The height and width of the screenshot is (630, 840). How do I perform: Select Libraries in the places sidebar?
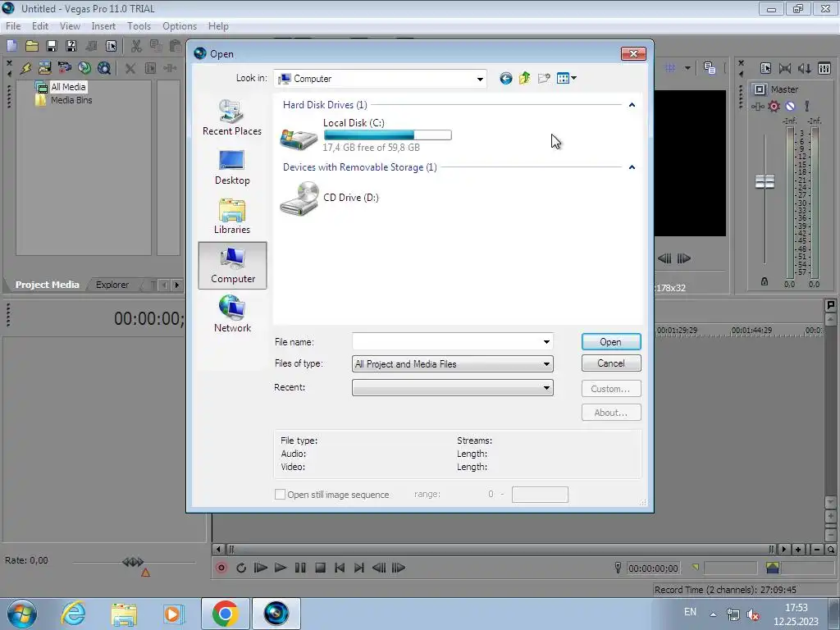coord(232,217)
